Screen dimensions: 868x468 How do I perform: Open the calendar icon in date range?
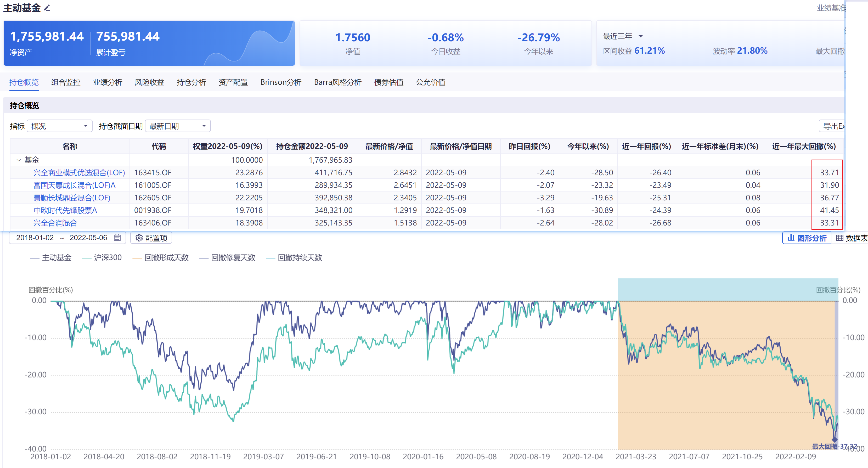click(117, 238)
